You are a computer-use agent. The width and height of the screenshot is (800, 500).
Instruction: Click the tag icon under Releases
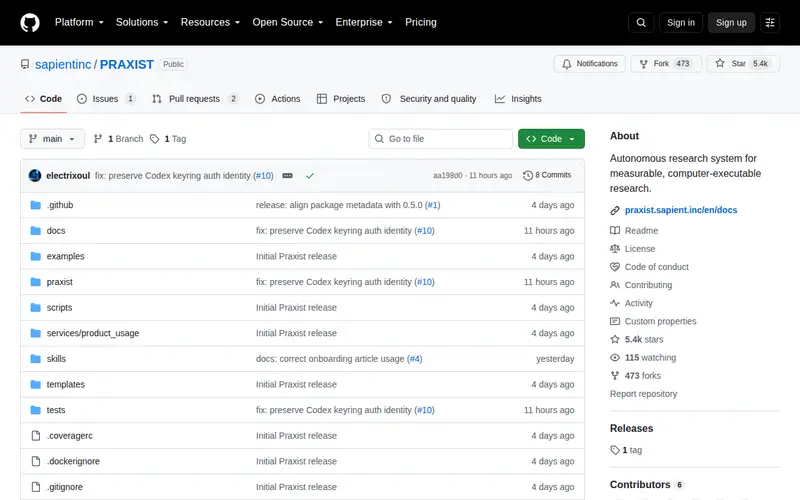click(x=615, y=450)
